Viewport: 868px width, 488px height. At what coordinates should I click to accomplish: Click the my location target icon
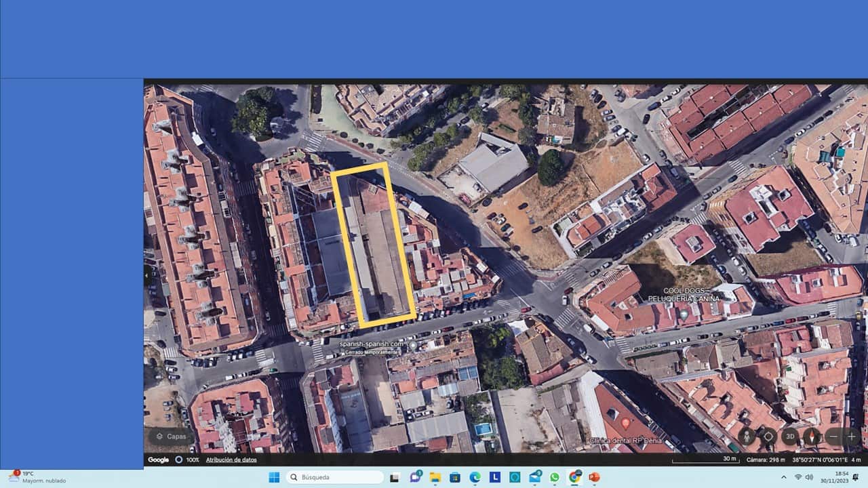(x=768, y=436)
